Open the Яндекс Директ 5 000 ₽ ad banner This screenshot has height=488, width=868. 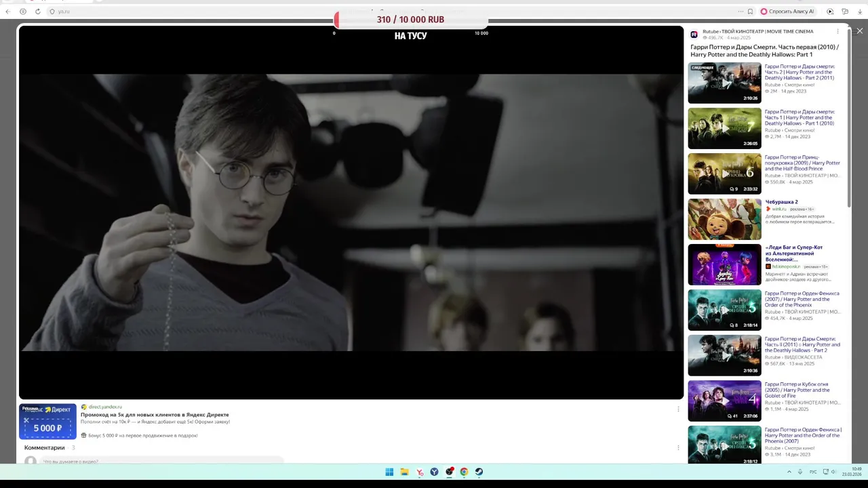(47, 422)
